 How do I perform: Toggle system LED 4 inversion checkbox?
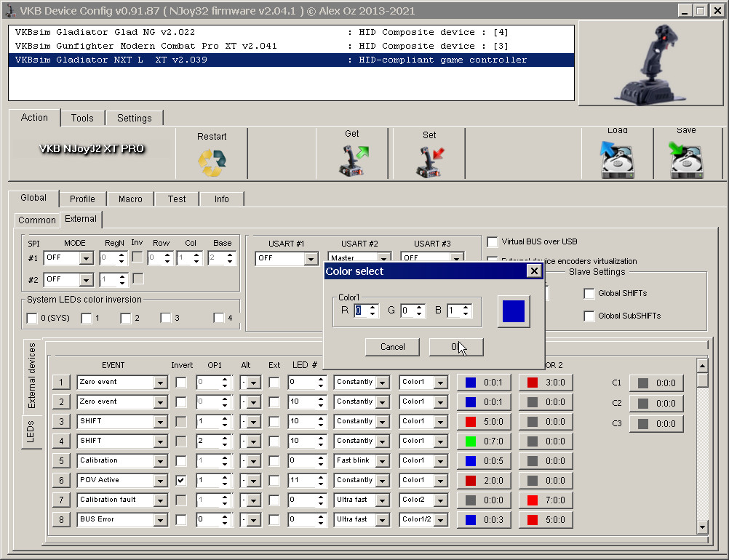point(218,318)
